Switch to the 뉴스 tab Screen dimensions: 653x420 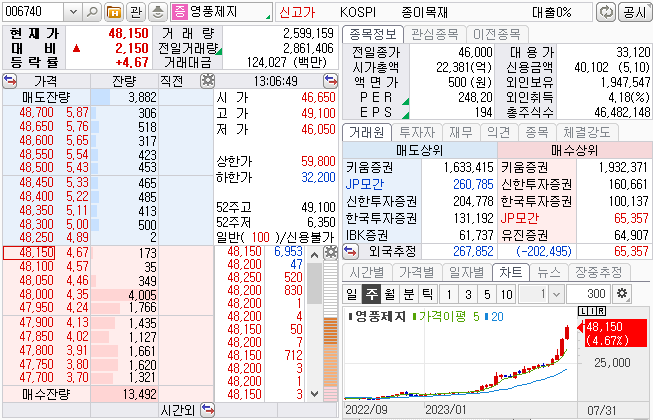point(548,272)
